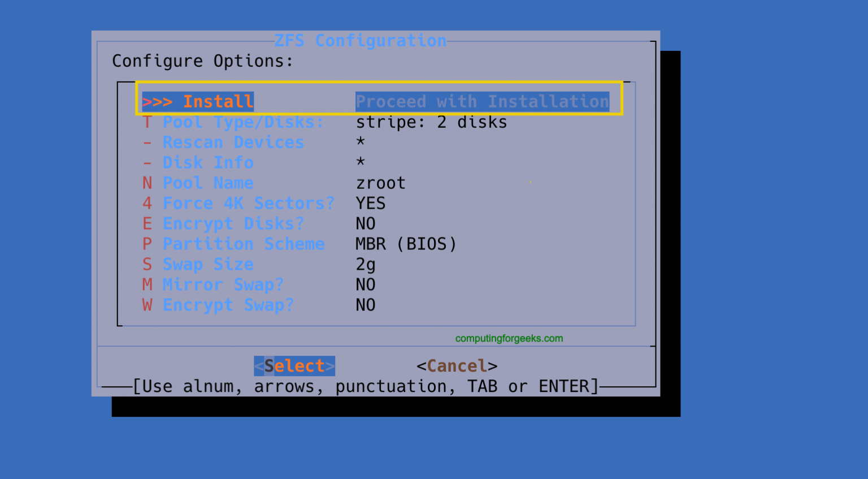Click the stripe: 2 disks value

tap(431, 122)
